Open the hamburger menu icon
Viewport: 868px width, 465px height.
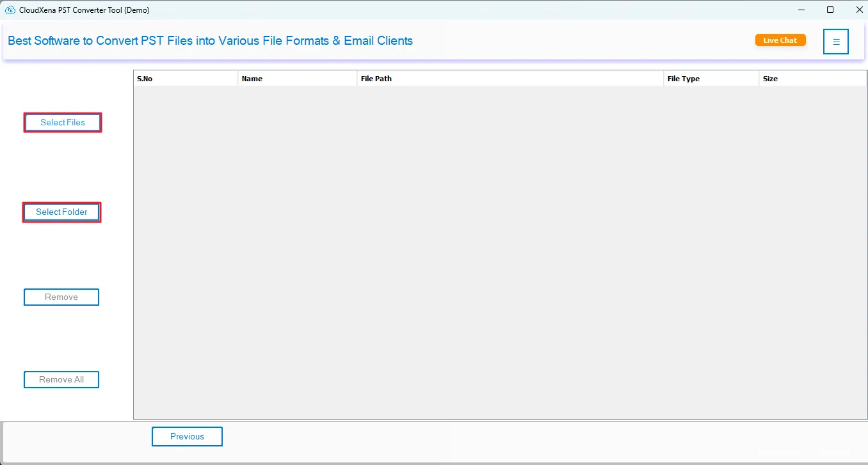835,42
